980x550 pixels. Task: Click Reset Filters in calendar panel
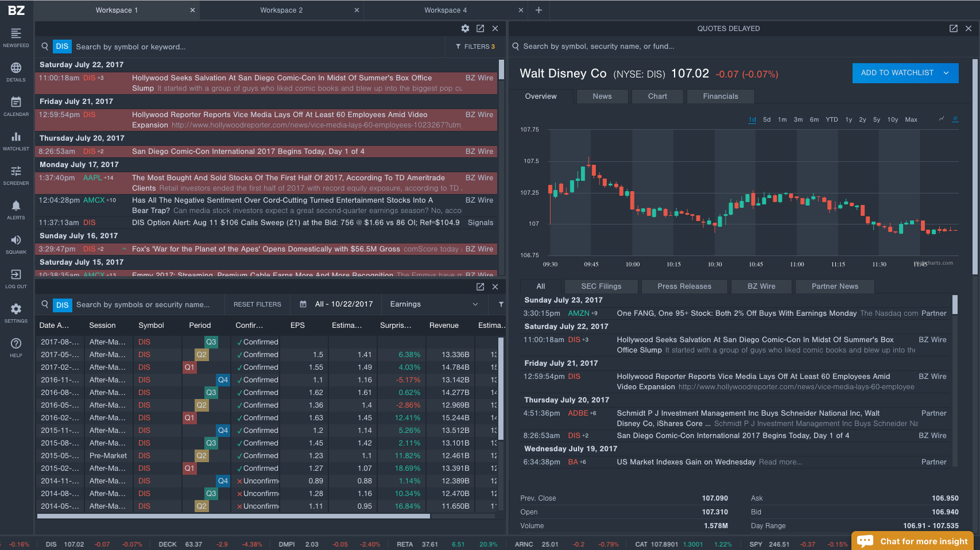pyautogui.click(x=257, y=304)
